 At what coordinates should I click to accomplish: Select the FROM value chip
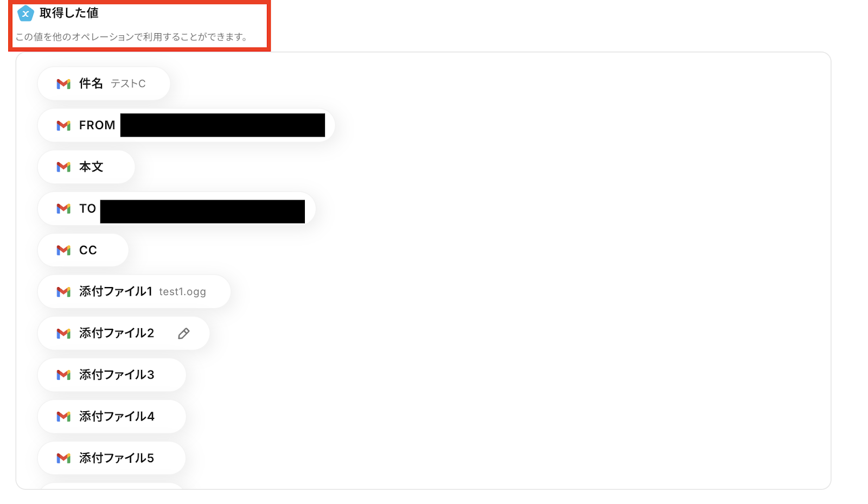tap(186, 125)
